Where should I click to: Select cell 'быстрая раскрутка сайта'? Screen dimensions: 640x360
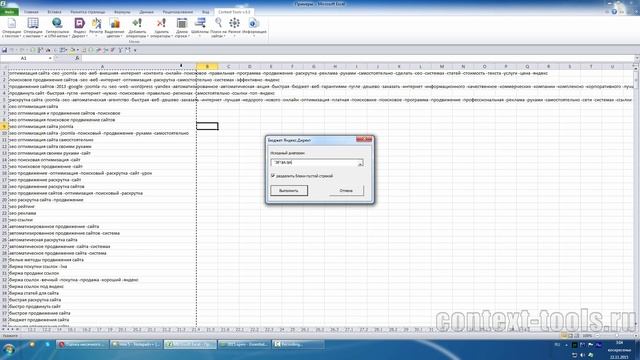click(x=102, y=300)
